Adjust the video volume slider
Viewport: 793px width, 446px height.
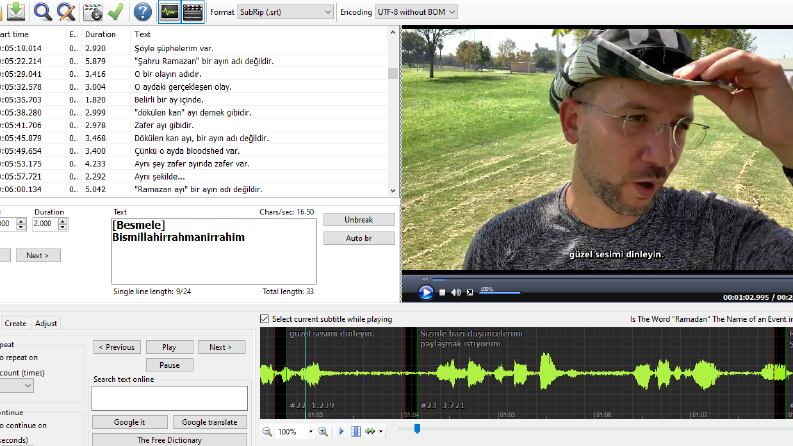[500, 292]
